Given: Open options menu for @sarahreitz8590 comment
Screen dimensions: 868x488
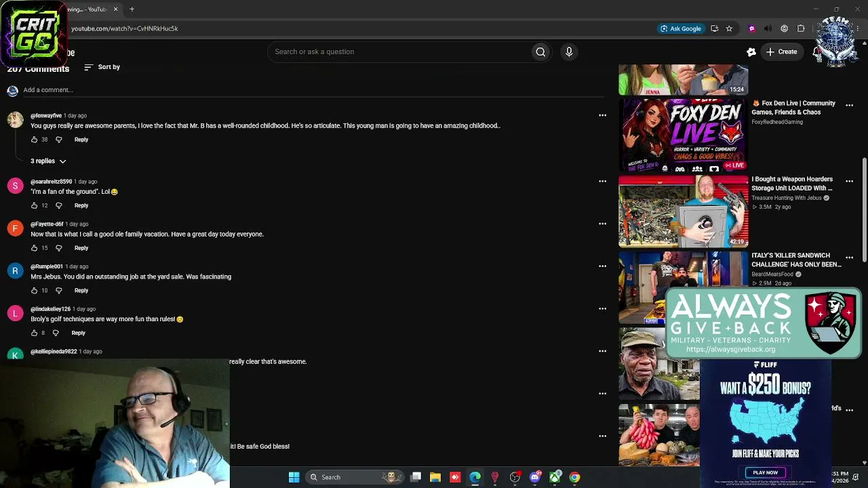Looking at the screenshot, I should point(602,182).
